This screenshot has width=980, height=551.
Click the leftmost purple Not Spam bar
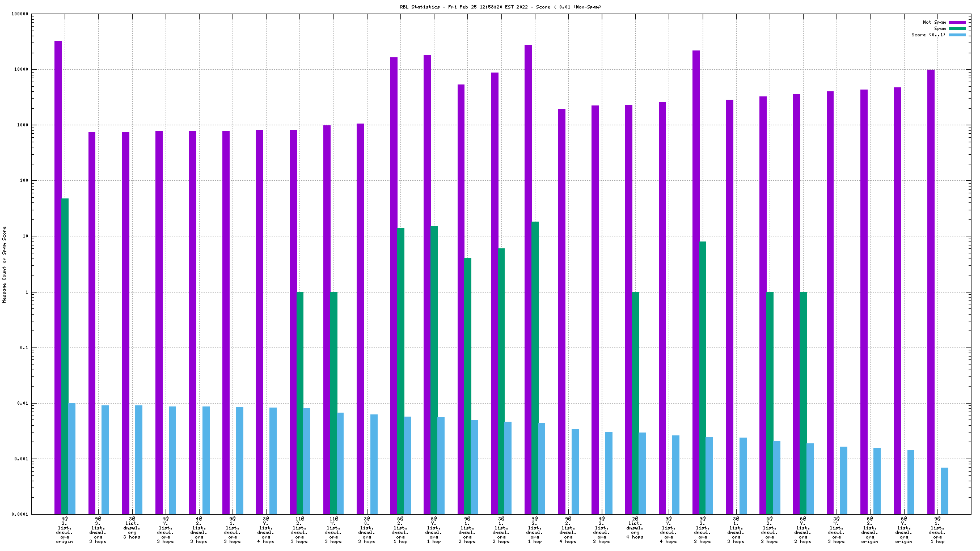(58, 277)
